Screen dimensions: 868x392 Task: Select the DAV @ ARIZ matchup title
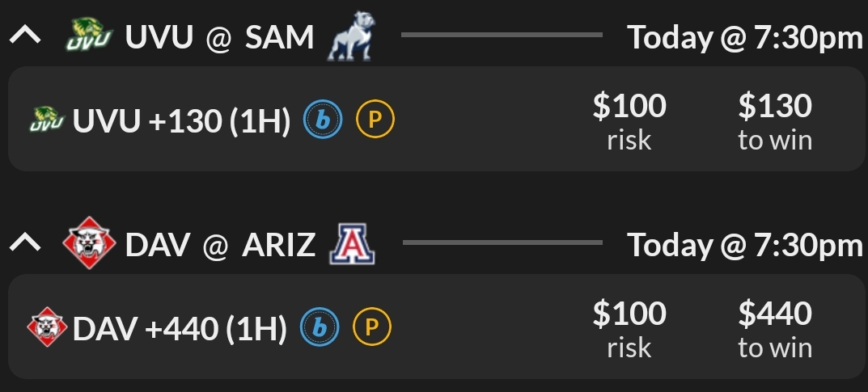pyautogui.click(x=220, y=244)
